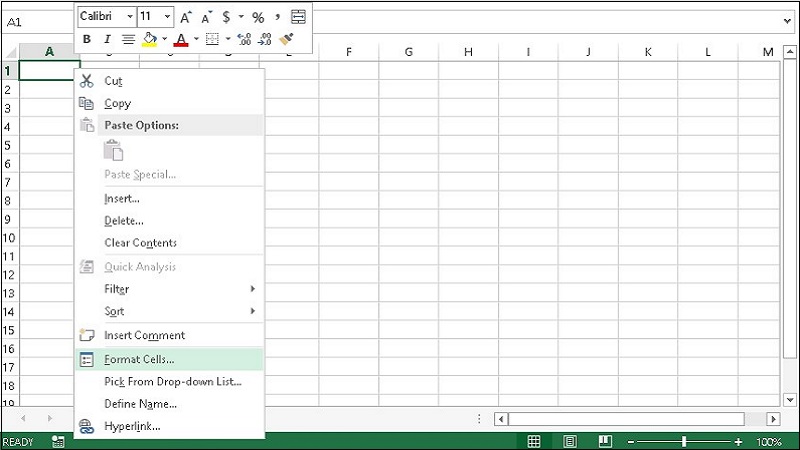Viewport: 800px width, 450px height.
Task: Select the Format Painter brush
Action: pos(286,39)
